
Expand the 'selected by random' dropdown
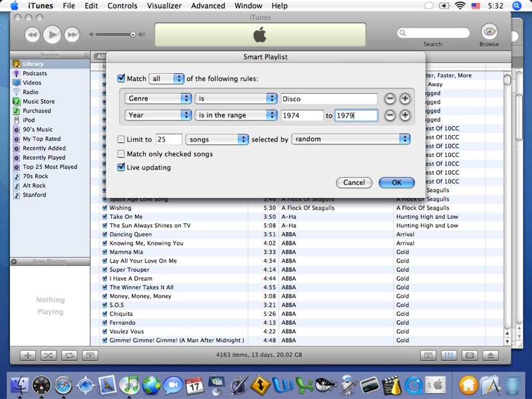click(350, 139)
